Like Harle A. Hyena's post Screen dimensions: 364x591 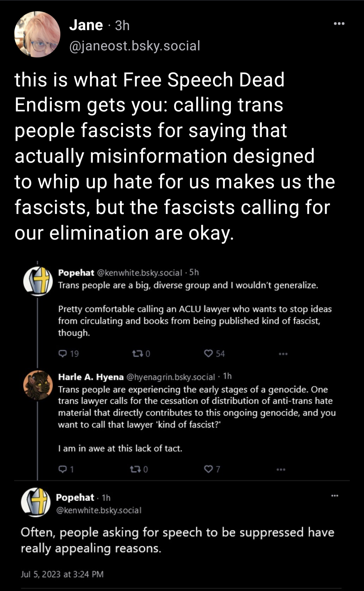pyautogui.click(x=209, y=469)
